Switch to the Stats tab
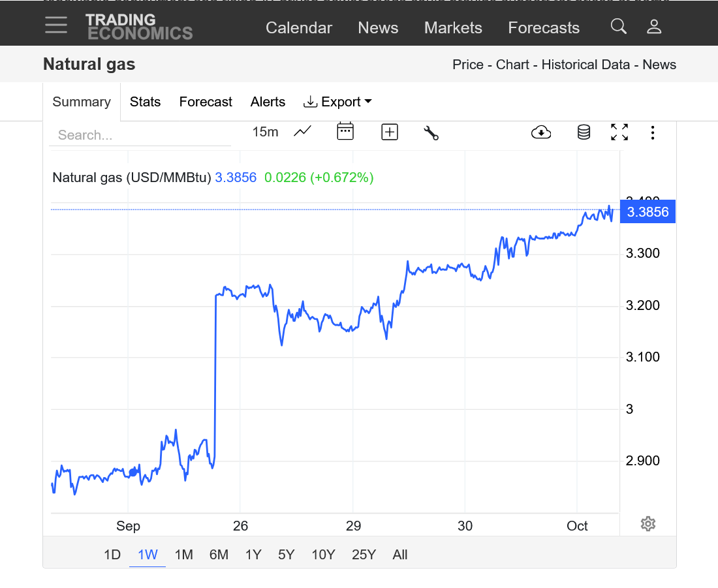 tap(145, 102)
